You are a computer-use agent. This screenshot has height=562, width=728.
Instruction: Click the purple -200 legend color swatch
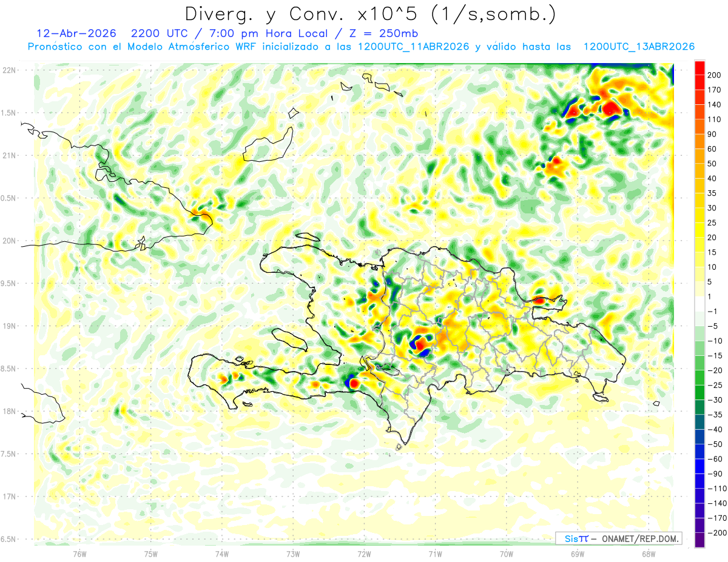pos(699,540)
